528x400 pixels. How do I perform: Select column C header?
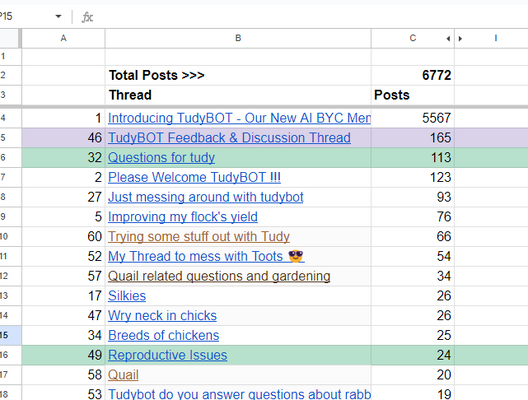[413, 38]
